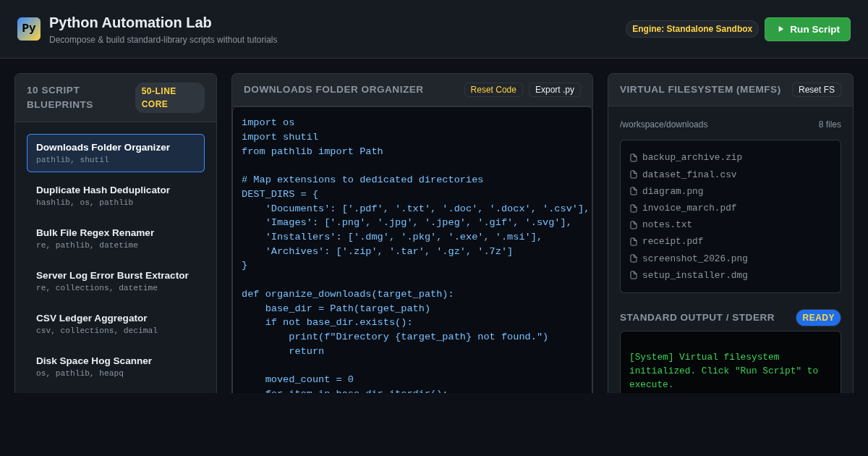The image size is (868, 456).
Task: Click the 'Installers' dictionary entry line
Action: (x=404, y=237)
